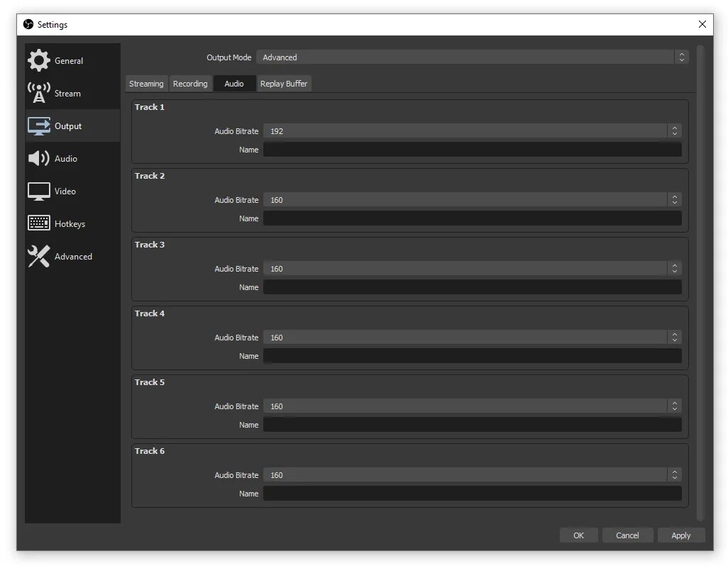Click the Advanced label in sidebar
728x573 pixels.
click(73, 256)
